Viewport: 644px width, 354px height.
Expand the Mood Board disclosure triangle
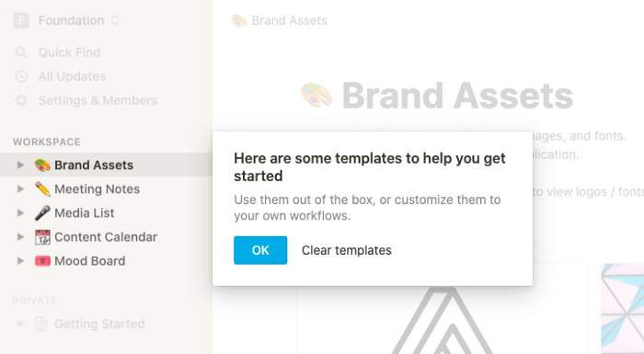point(20,261)
